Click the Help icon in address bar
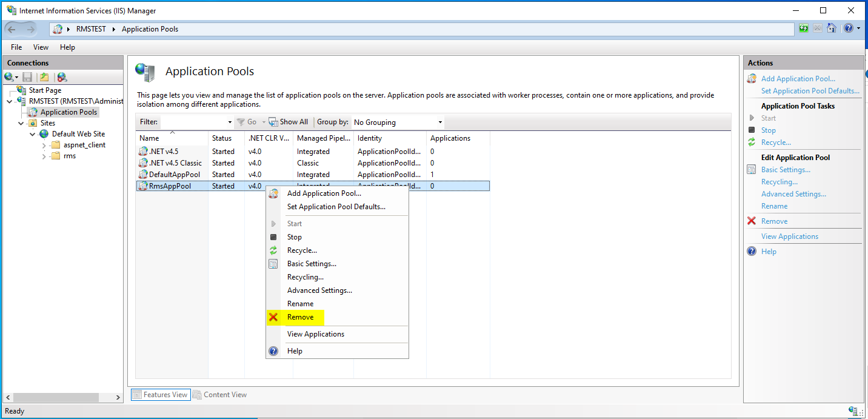868x419 pixels. click(x=849, y=28)
